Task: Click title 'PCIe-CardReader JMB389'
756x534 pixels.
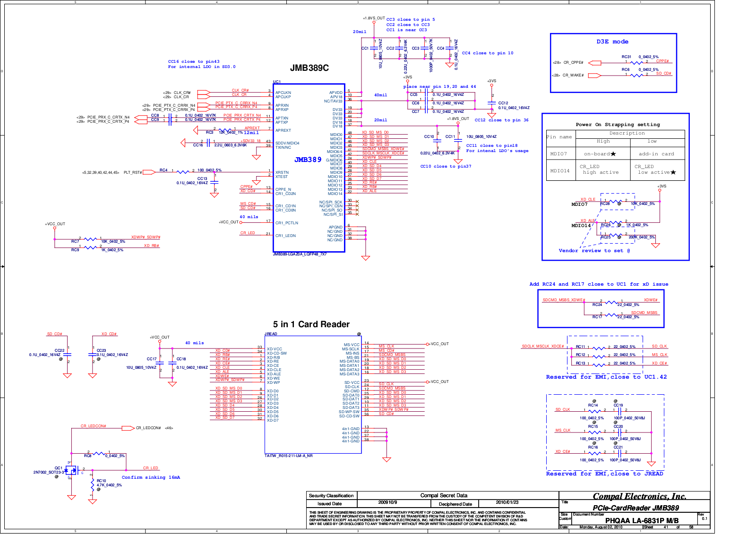Action: pyautogui.click(x=636, y=508)
